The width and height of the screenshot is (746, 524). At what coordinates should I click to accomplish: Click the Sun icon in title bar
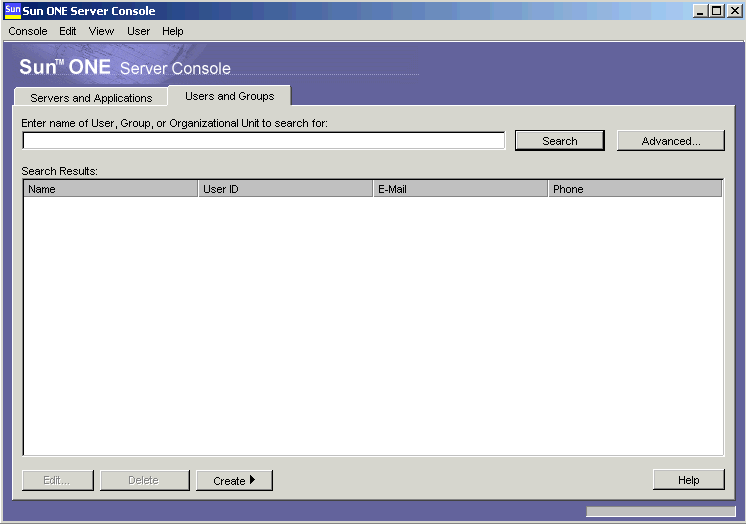pyautogui.click(x=12, y=10)
